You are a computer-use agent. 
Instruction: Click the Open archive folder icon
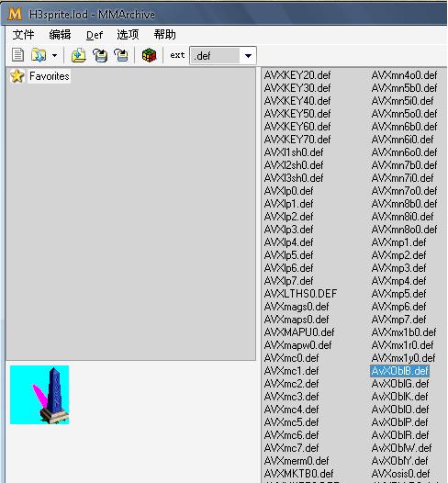coord(39,55)
